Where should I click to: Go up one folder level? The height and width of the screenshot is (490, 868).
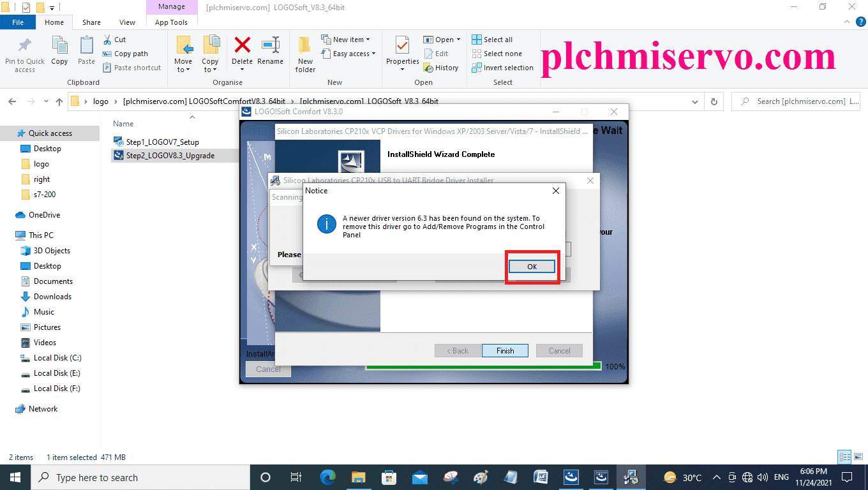click(x=59, y=101)
